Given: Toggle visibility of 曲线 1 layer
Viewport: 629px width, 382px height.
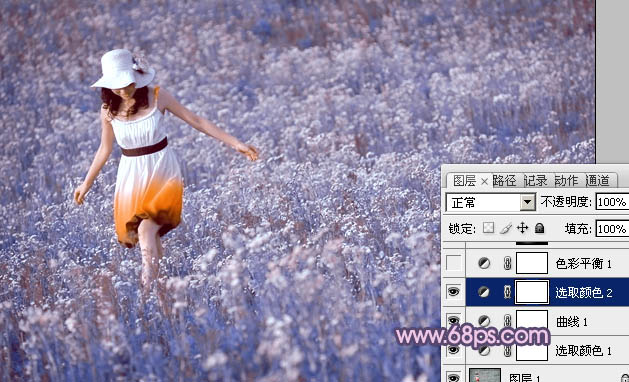Looking at the screenshot, I should 453,321.
